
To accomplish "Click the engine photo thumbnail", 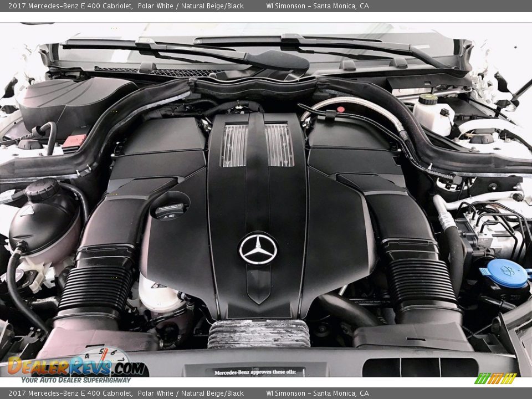I will click(x=266, y=200).
